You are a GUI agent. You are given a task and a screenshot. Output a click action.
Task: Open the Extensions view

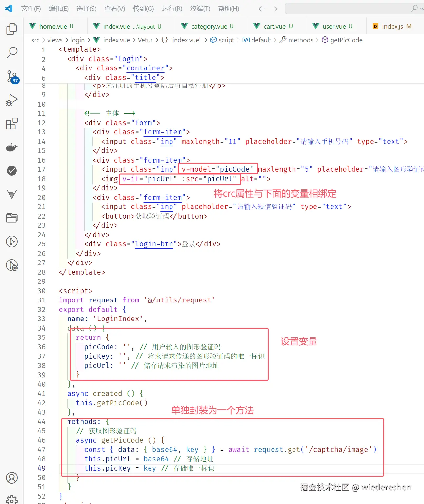point(12,124)
